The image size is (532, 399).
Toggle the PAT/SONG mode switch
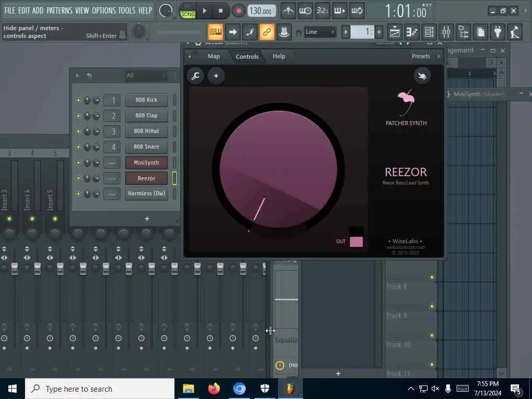(x=188, y=11)
